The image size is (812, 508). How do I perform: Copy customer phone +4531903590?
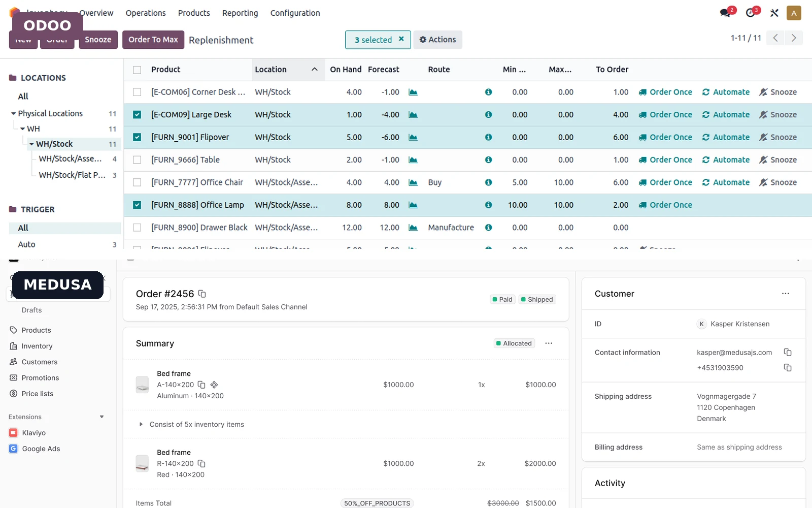[788, 367]
